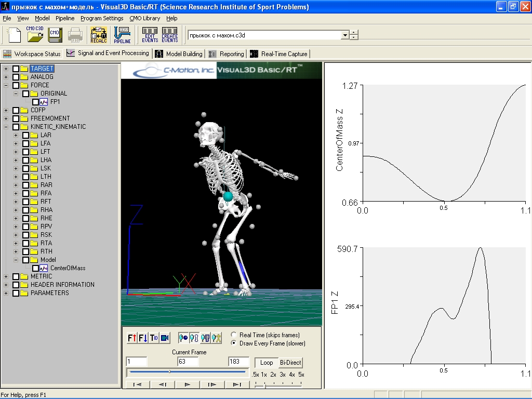This screenshot has width=532, height=399.
Task: Toggle segment geometry display icon
Action: pyautogui.click(x=205, y=338)
